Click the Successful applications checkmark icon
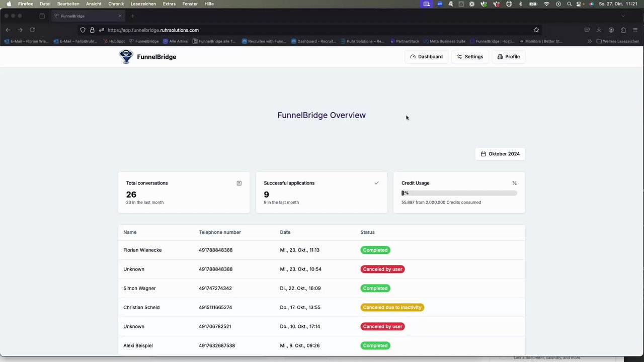This screenshot has width=644, height=362. click(x=376, y=183)
